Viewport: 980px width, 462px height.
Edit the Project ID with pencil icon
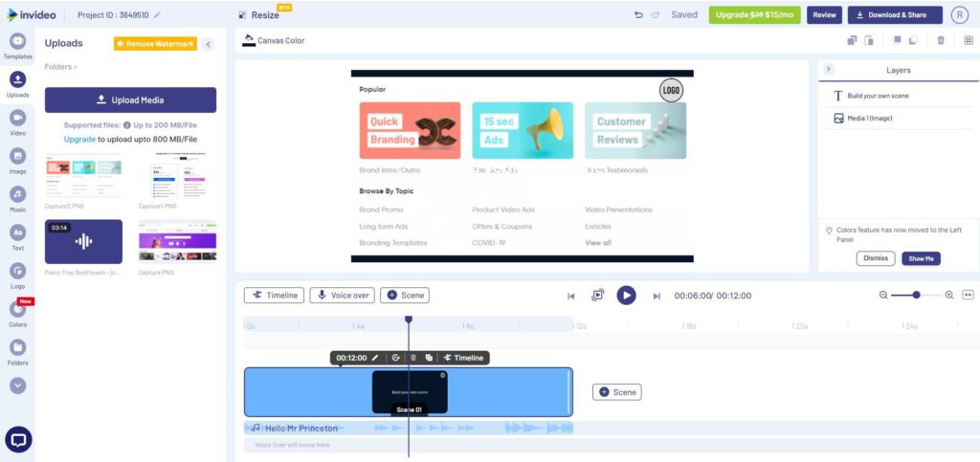157,15
